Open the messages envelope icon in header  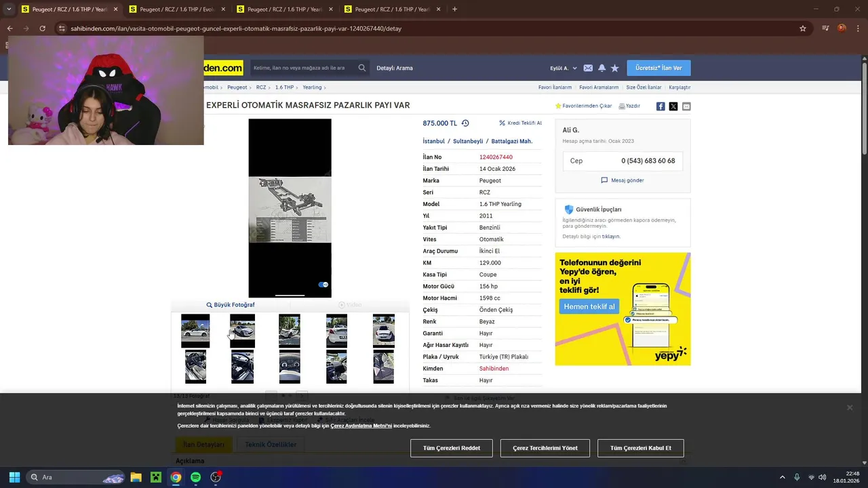[588, 68]
